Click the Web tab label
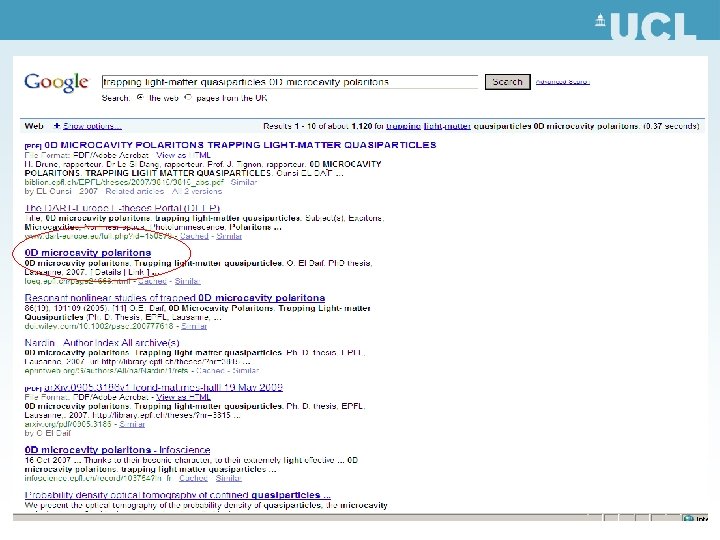The width and height of the screenshot is (720, 540). (34, 126)
